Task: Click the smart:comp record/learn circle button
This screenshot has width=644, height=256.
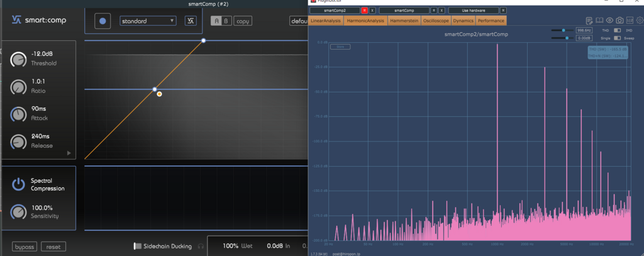Action: [x=103, y=21]
